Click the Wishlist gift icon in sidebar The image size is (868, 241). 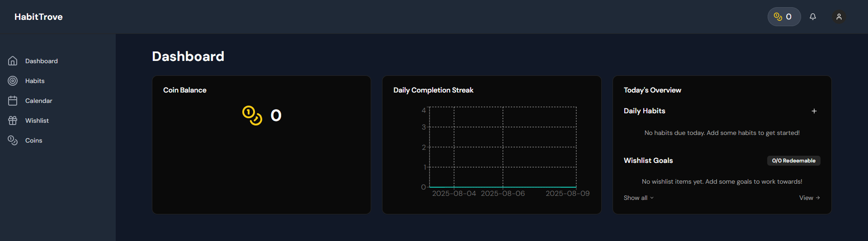click(x=13, y=120)
